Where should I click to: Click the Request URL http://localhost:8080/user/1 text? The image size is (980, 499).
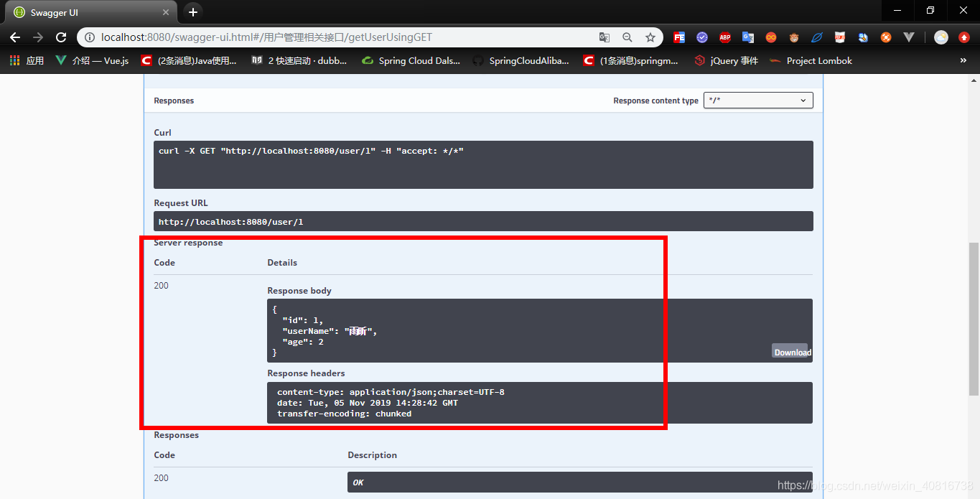coord(230,222)
